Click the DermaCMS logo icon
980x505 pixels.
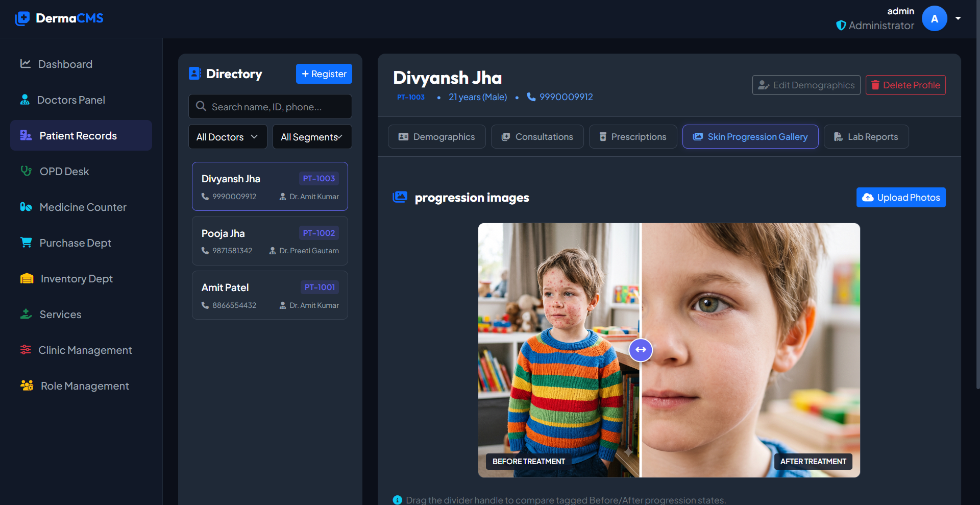tap(22, 18)
